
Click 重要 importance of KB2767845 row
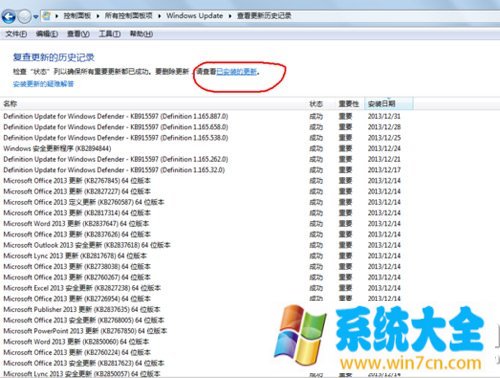pyautogui.click(x=345, y=181)
